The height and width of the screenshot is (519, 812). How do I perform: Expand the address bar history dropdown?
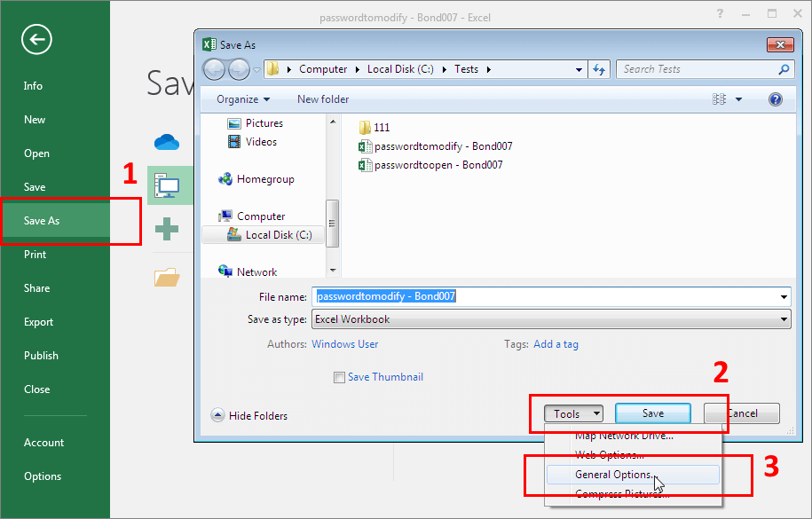tap(579, 69)
